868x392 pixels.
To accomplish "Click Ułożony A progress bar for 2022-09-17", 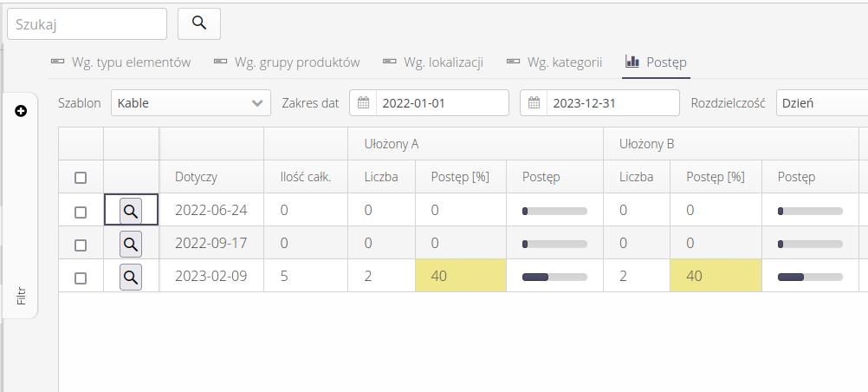I will [x=554, y=244].
